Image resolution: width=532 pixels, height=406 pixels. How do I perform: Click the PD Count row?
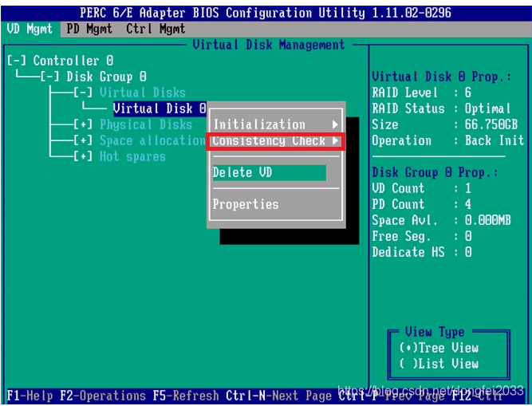[422, 204]
